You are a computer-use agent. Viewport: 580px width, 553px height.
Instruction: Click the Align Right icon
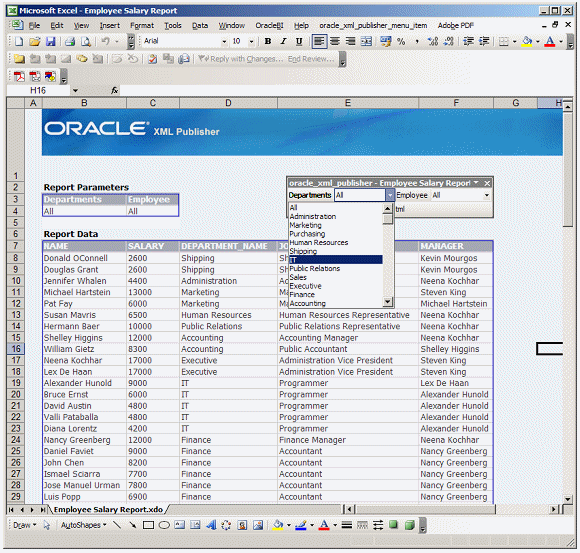[350, 41]
